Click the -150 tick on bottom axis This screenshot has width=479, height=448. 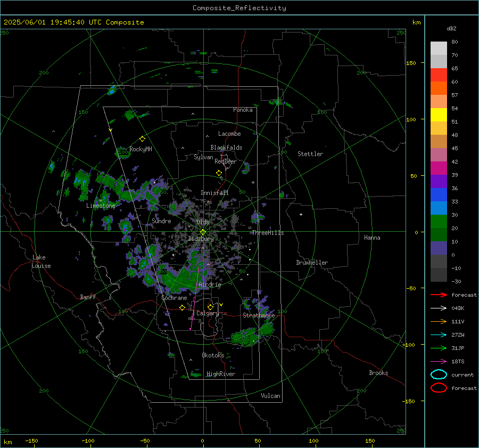[31, 441]
